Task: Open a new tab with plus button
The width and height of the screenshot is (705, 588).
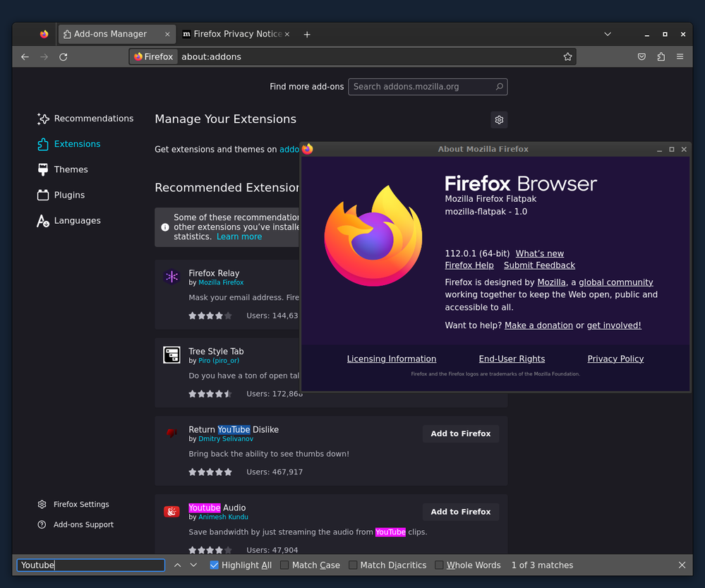Action: (307, 34)
